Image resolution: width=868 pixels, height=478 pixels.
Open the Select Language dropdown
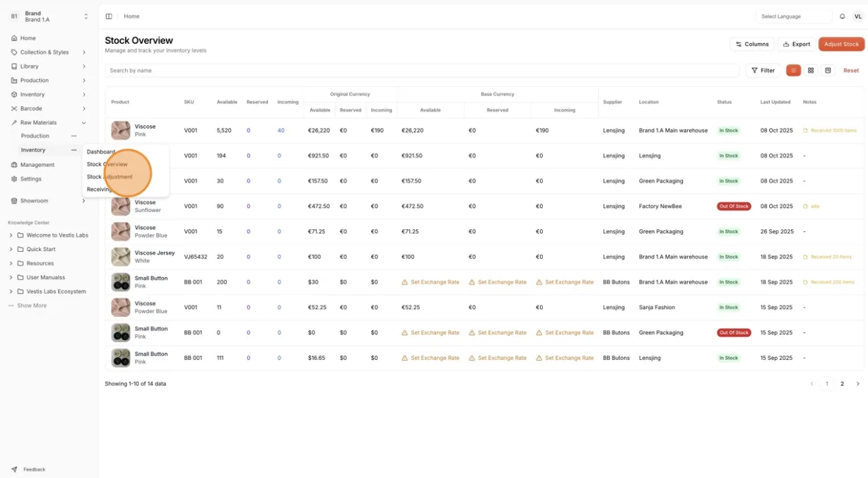click(x=793, y=16)
